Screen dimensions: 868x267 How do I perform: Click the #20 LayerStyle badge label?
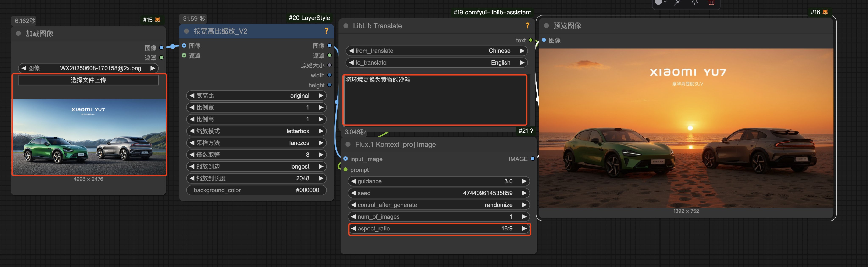[x=309, y=18]
